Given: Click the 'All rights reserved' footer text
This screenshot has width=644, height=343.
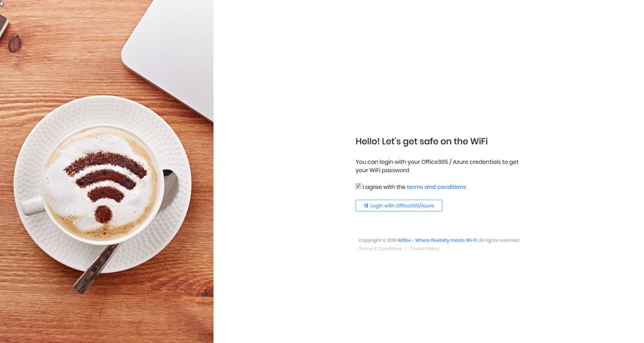Looking at the screenshot, I should coord(499,240).
